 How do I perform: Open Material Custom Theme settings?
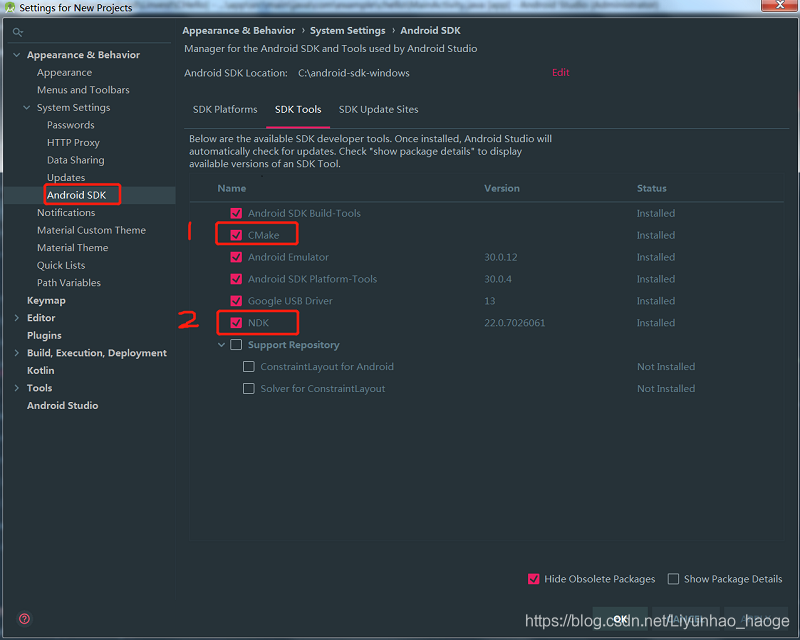91,230
